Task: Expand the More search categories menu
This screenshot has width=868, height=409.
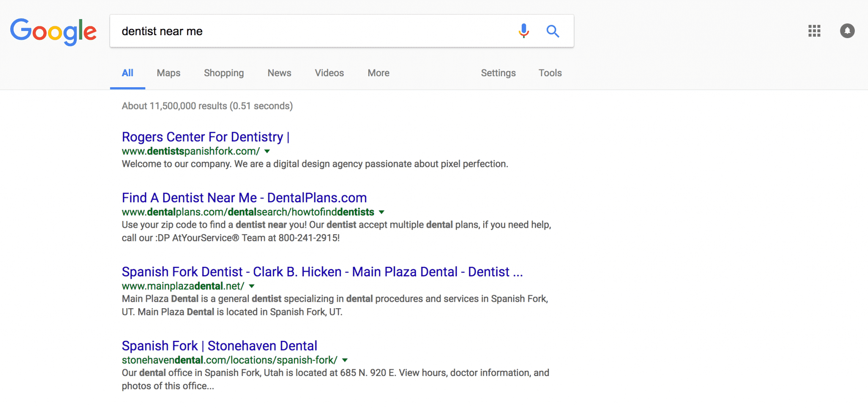Action: click(378, 73)
